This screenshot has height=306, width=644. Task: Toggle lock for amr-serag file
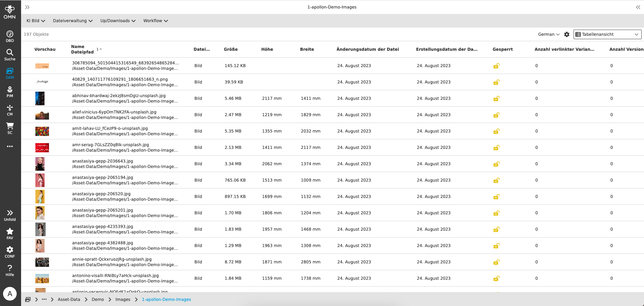[x=496, y=148]
